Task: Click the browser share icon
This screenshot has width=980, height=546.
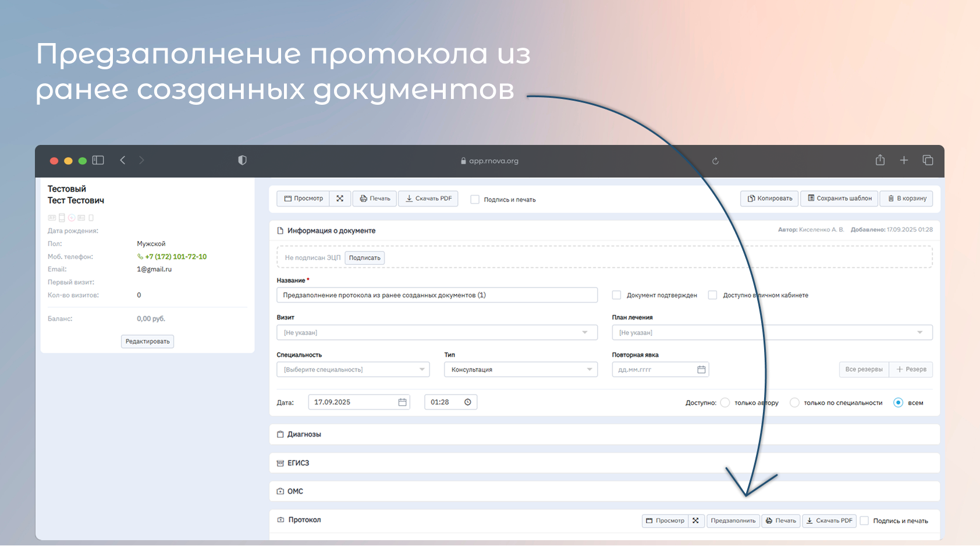Action: pyautogui.click(x=880, y=160)
